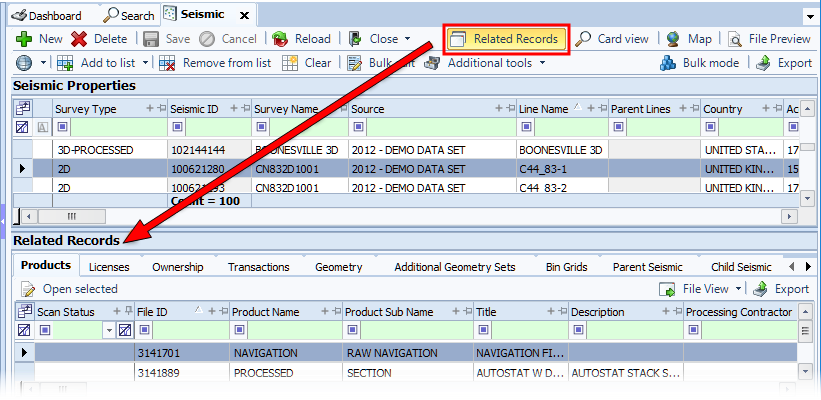Click the New record button
821x400 pixels.
pos(39,39)
